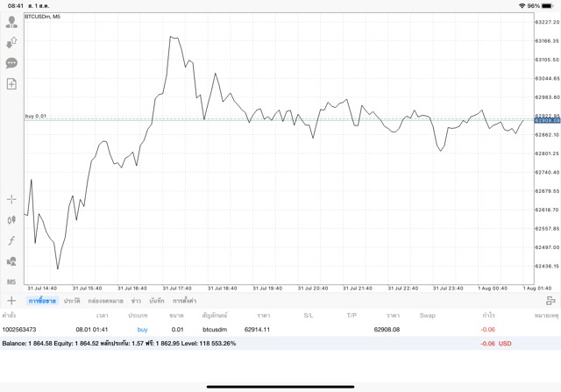
Task: Open the trade arrows icon
Action: (x=11, y=43)
